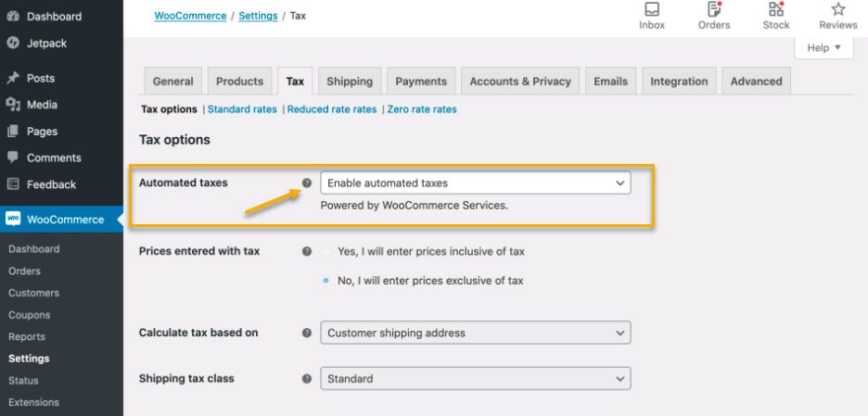Open the Orders submenu item
The height and width of the screenshot is (416, 868).
24,271
